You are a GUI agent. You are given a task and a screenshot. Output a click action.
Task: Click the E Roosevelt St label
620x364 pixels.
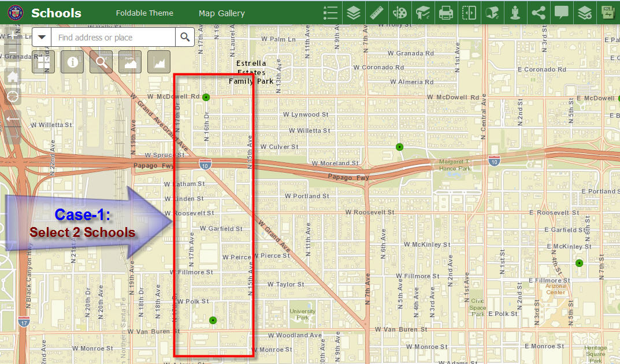[x=554, y=213]
